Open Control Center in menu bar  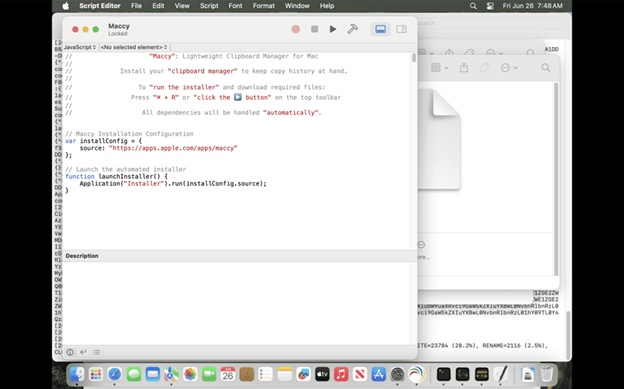tap(490, 6)
